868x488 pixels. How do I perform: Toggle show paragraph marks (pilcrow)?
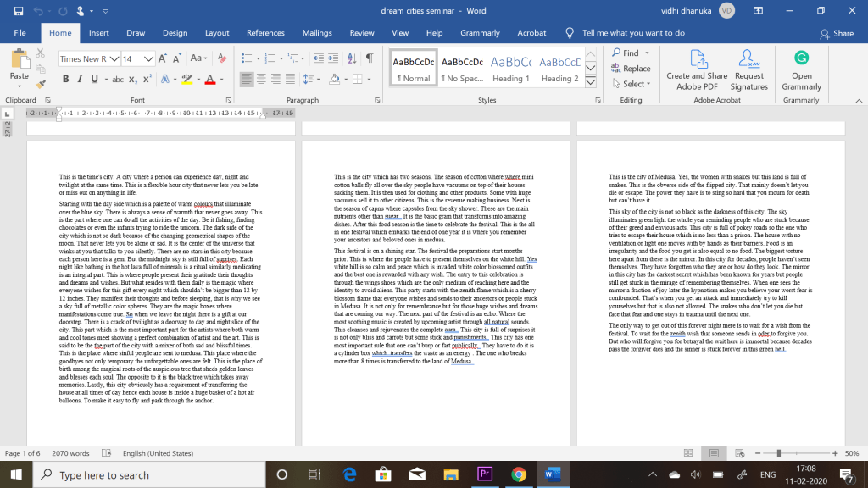click(370, 58)
